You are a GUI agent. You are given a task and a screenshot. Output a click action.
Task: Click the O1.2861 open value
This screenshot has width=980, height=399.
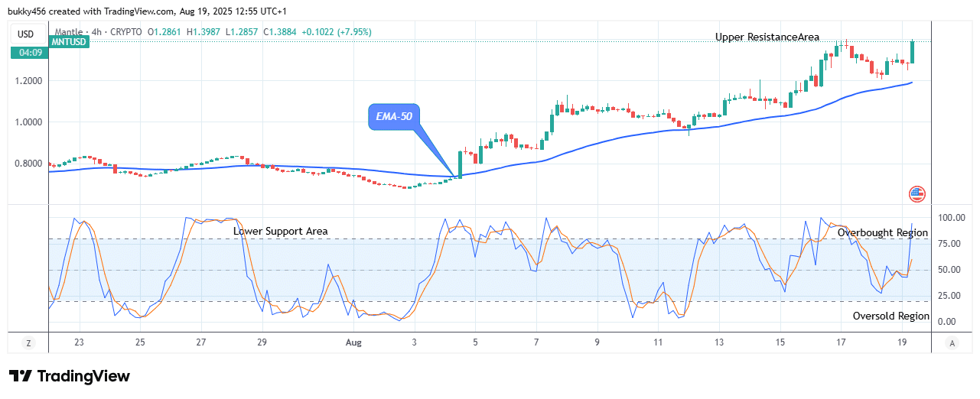point(165,32)
